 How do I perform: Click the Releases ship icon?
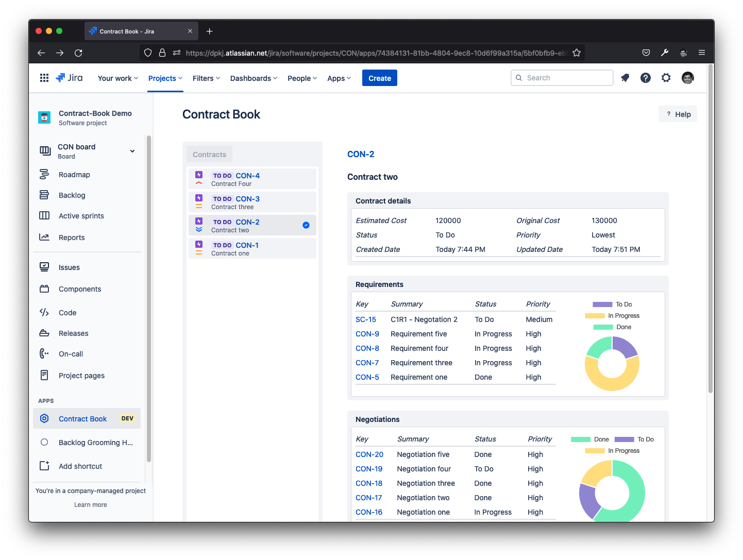(44, 333)
